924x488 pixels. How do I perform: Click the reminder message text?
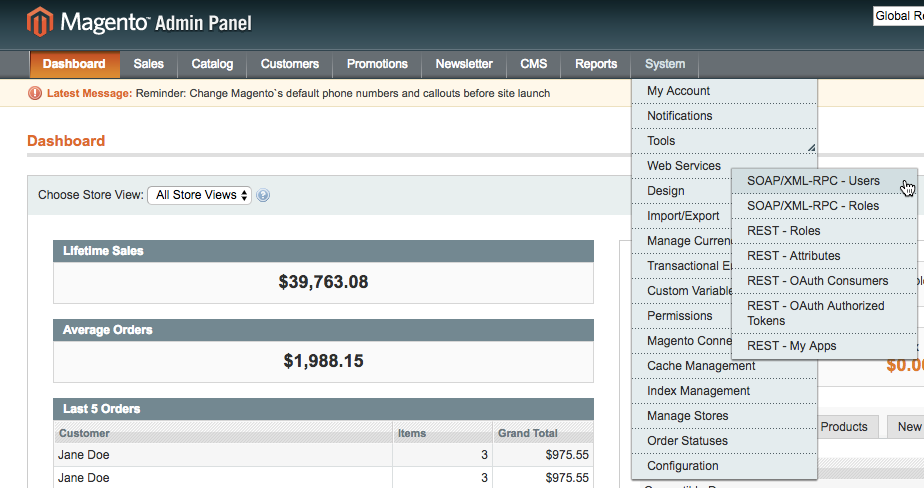[343, 94]
